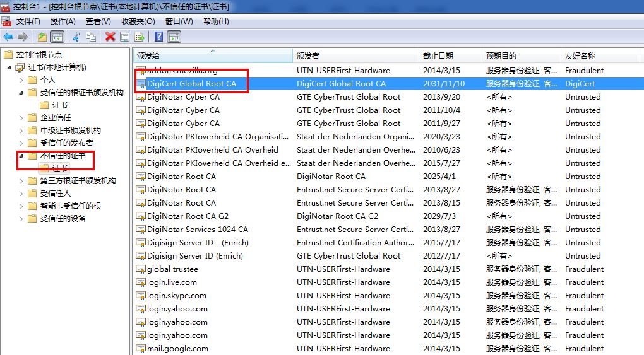Open Properties via the toolbar properties icon
Screen dimensions: 644x355
(125, 37)
